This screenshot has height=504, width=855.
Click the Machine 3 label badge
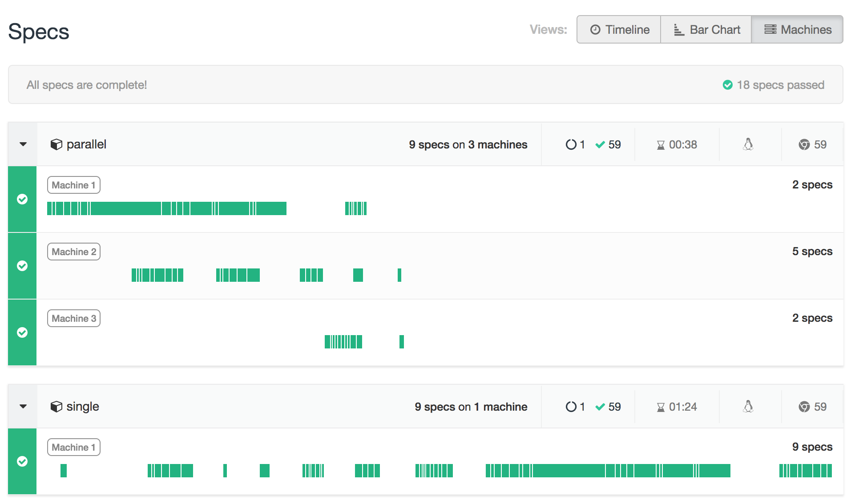tap(74, 318)
